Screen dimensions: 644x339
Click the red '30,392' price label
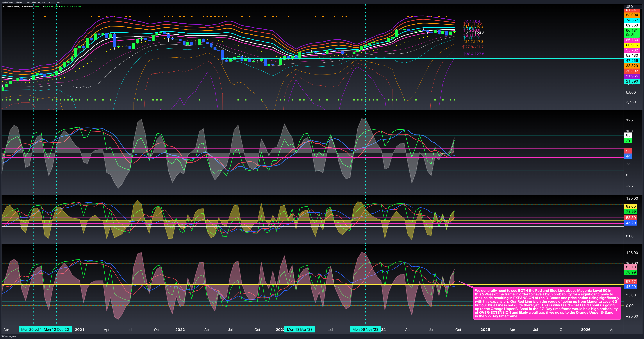(x=632, y=71)
